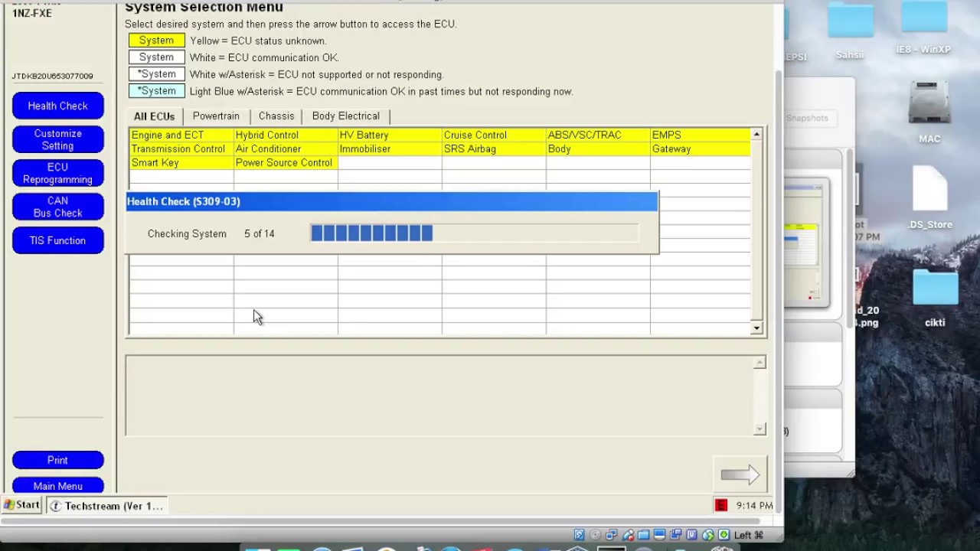Click the VirtualBox CPU virtualization icon
Image resolution: width=980 pixels, height=551 pixels.
(x=692, y=535)
